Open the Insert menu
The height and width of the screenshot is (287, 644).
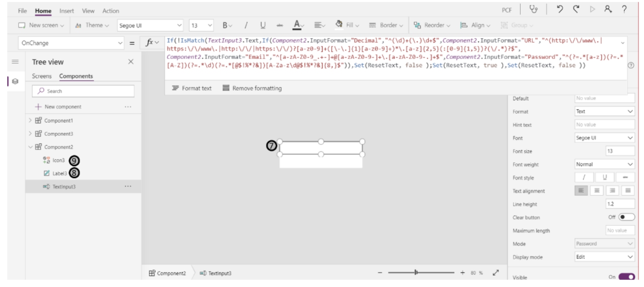point(66,10)
